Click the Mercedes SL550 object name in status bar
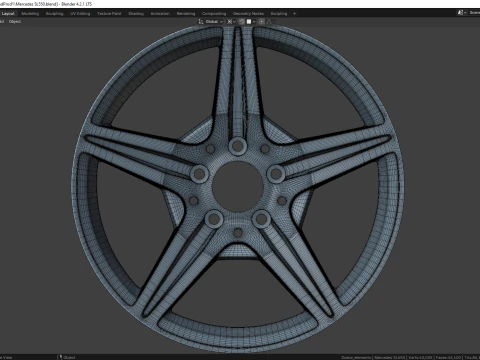This screenshot has height=360, width=480. click(390, 357)
